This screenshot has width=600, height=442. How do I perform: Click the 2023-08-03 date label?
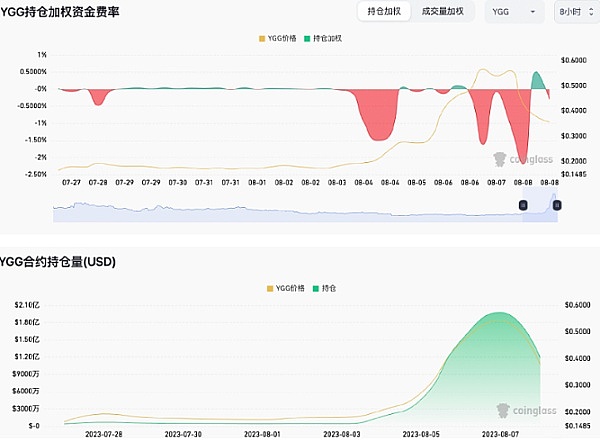tap(342, 434)
